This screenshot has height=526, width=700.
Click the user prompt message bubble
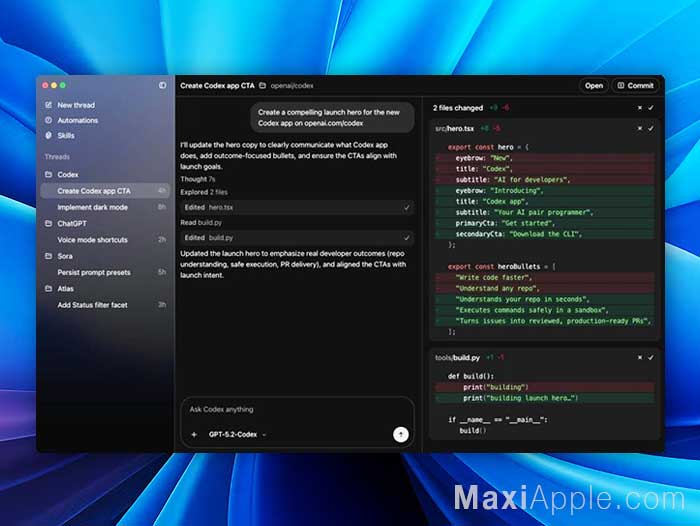333,118
